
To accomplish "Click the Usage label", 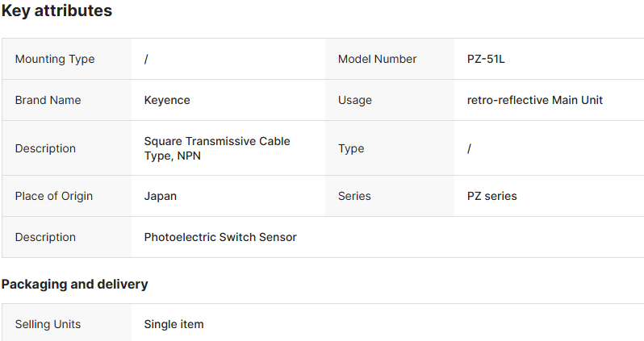I will pyautogui.click(x=355, y=100).
